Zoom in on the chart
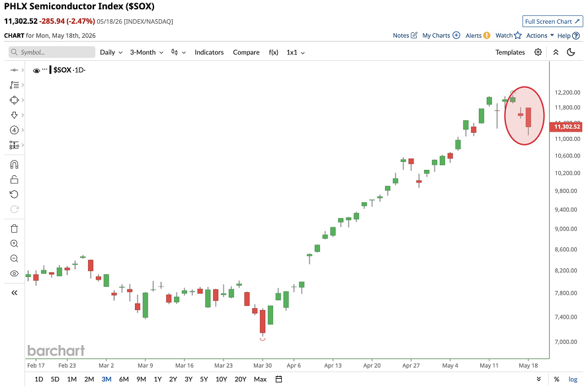This screenshot has width=588, height=390. [x=15, y=243]
